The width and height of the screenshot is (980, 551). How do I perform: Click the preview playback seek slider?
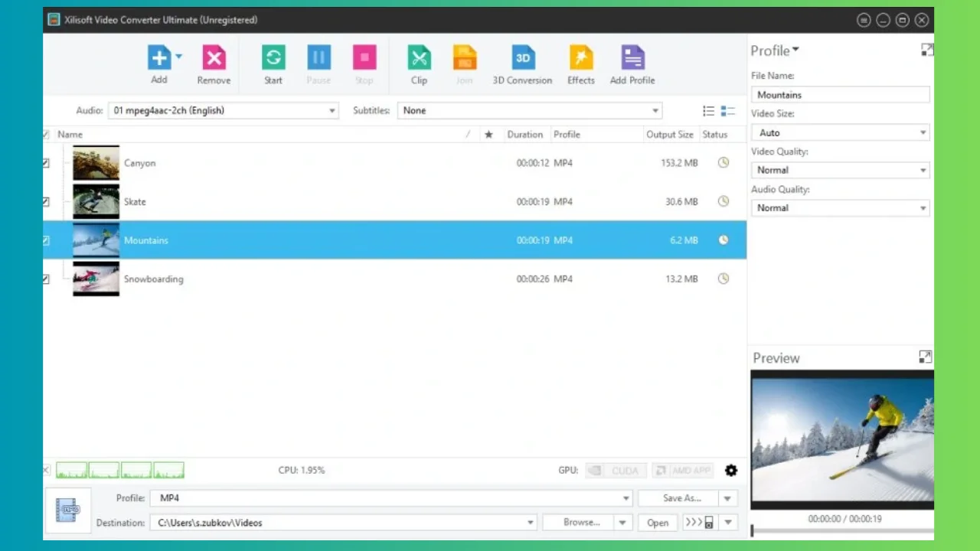(842, 530)
